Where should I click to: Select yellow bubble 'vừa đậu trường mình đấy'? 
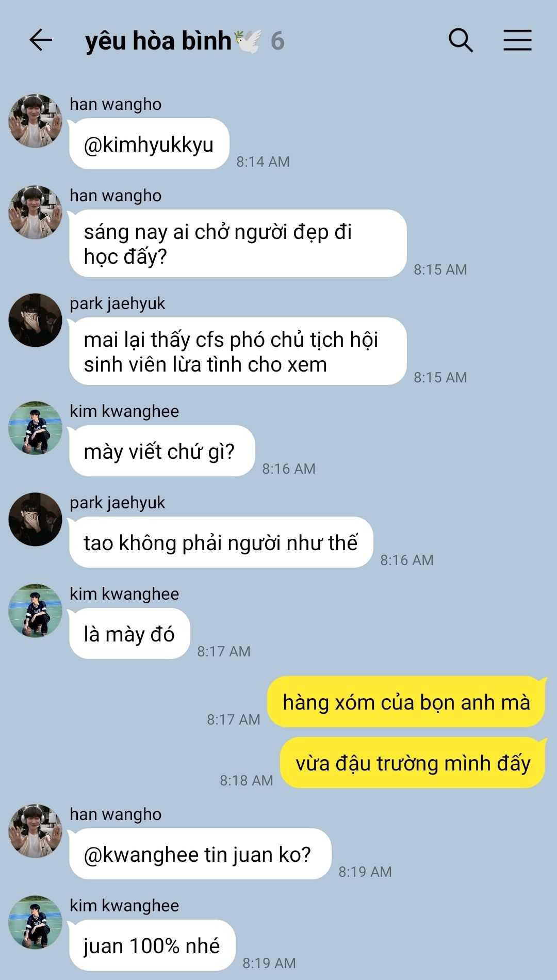(x=413, y=763)
